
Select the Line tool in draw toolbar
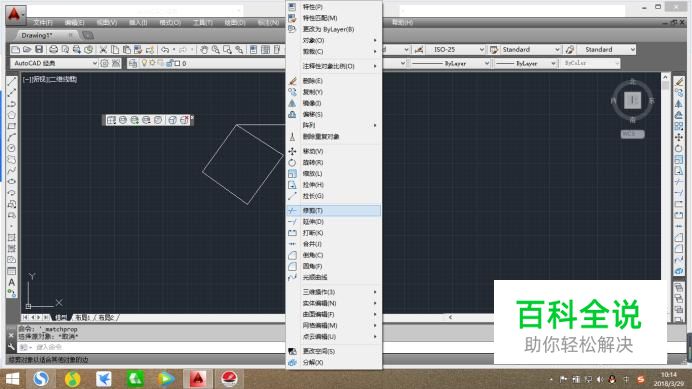click(x=12, y=81)
